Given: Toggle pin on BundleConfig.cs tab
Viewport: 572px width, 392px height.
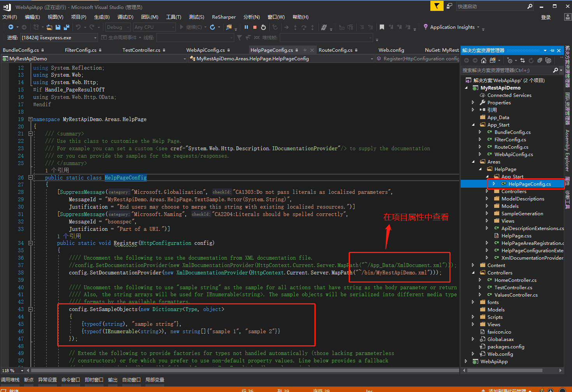Looking at the screenshot, I should (x=42, y=50).
